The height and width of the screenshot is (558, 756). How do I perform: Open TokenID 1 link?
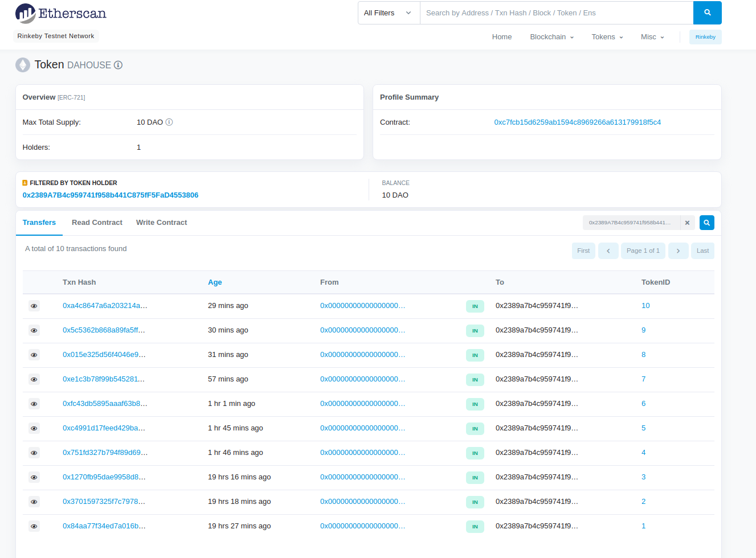point(644,526)
